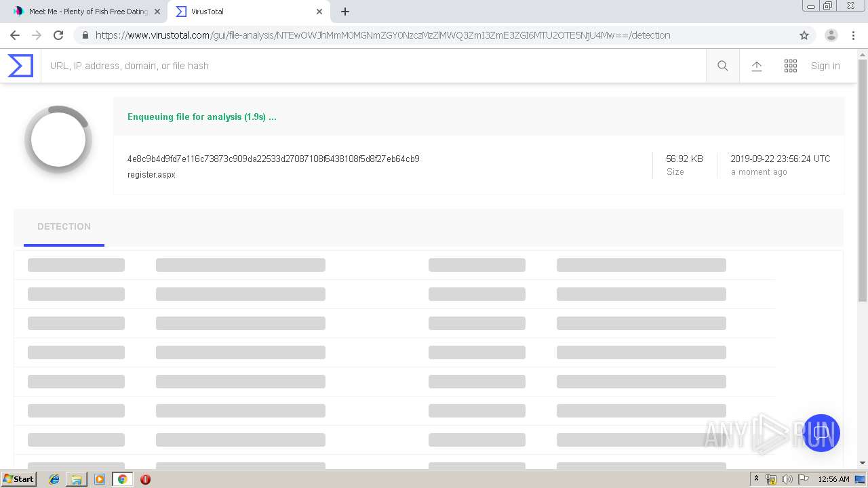Select the VirusTotal browser tab

tap(248, 12)
